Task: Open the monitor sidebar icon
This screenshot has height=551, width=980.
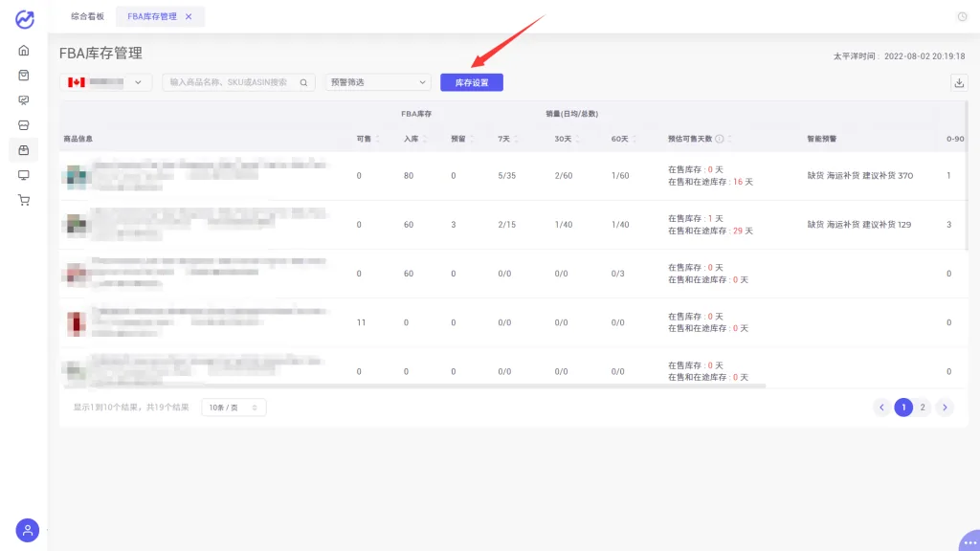Action: [x=24, y=175]
